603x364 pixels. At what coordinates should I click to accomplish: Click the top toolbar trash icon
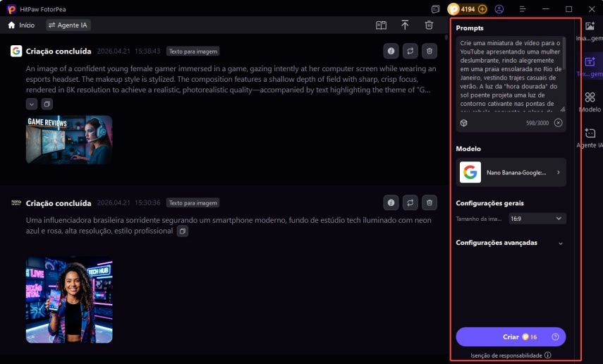tap(429, 25)
